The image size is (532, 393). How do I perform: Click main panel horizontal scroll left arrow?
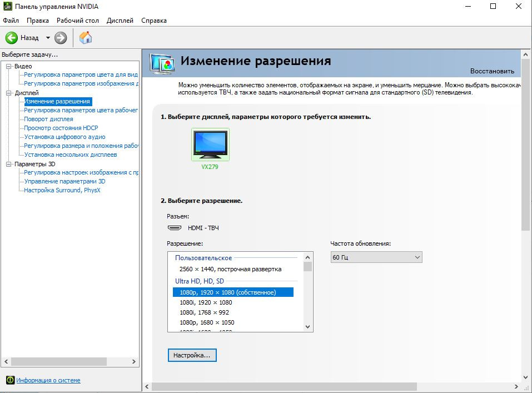(147, 386)
